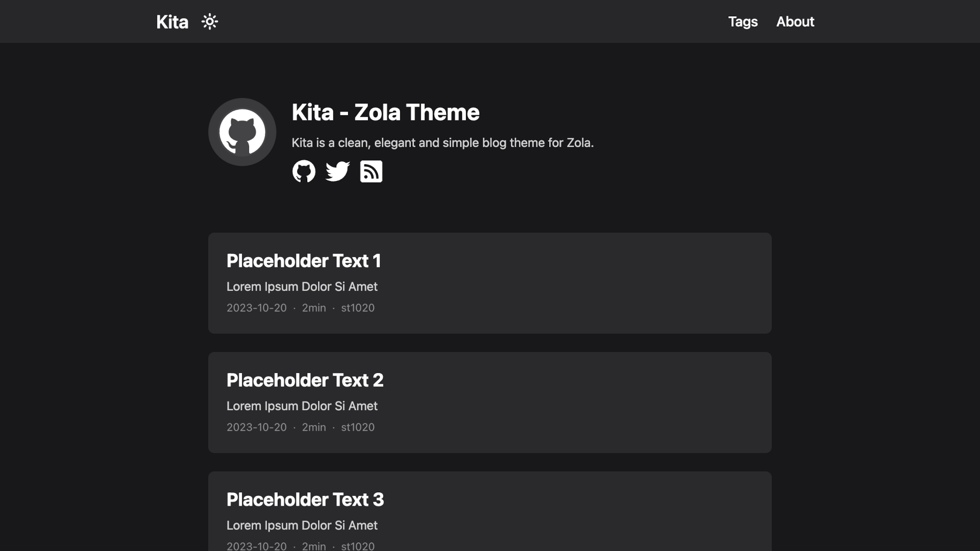Open the Placeholder Text 1 post
980x551 pixels.
coord(304,261)
